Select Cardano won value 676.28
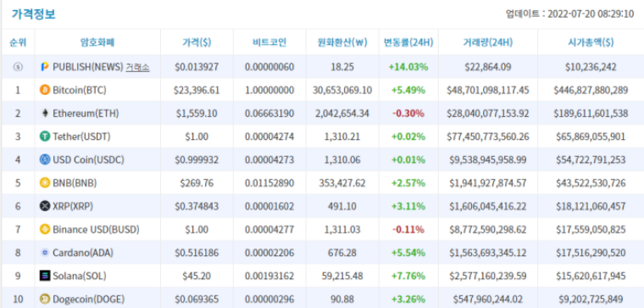 pos(342,253)
